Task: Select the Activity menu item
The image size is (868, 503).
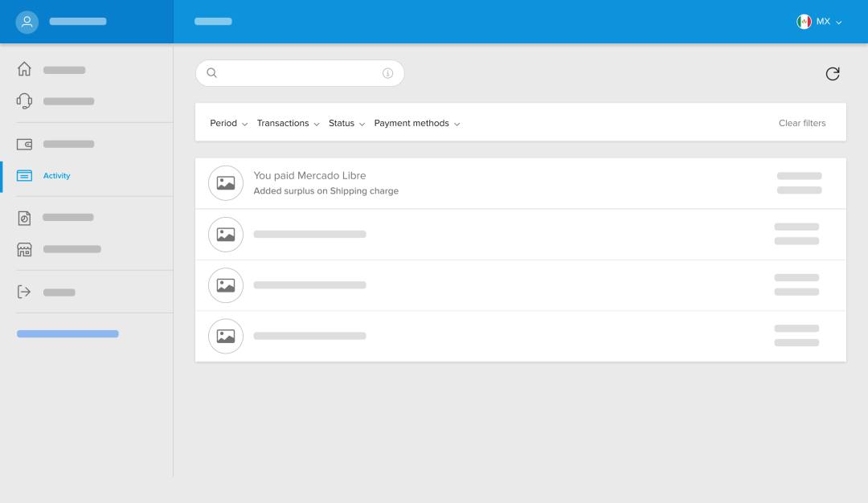Action: (x=56, y=176)
